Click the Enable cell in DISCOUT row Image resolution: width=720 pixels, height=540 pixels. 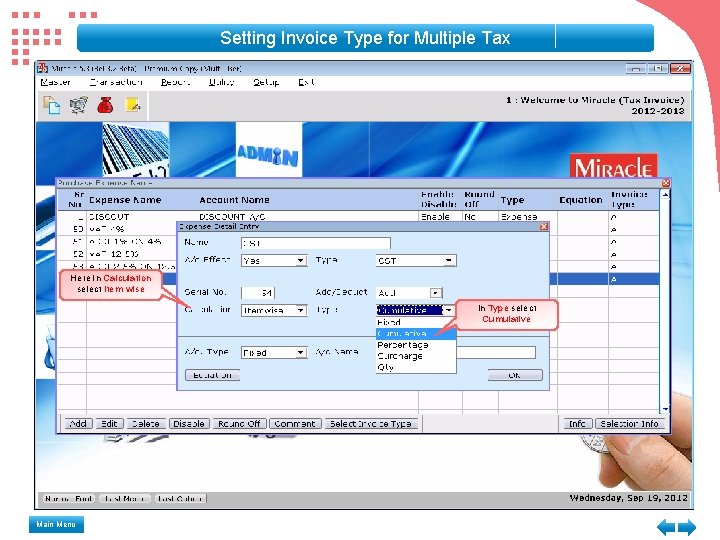[435, 217]
